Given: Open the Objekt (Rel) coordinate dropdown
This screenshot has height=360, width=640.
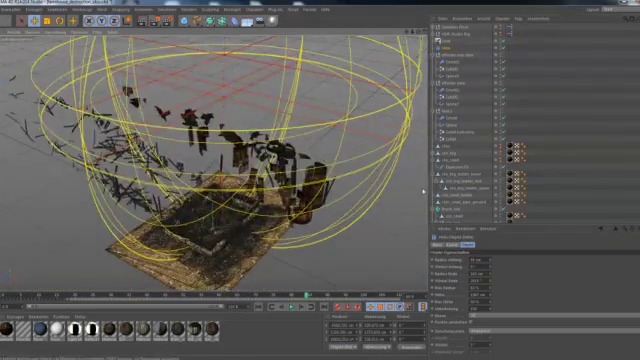Looking at the screenshot, I should click(x=343, y=347).
